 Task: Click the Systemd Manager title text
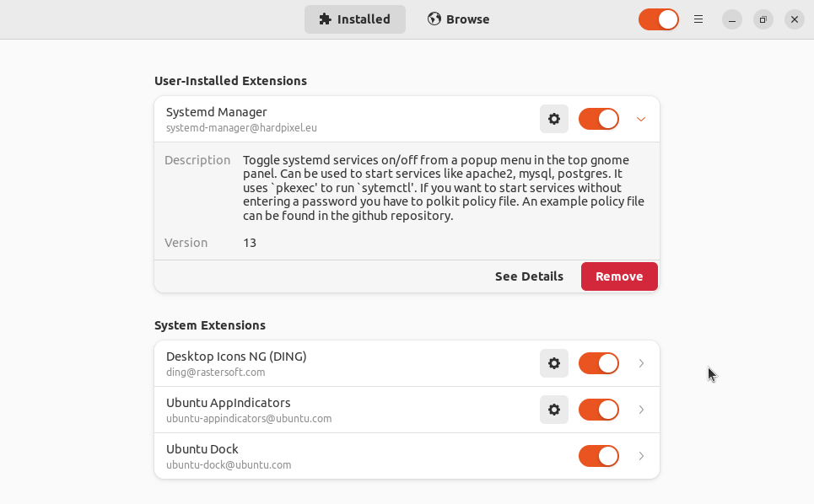point(217,112)
